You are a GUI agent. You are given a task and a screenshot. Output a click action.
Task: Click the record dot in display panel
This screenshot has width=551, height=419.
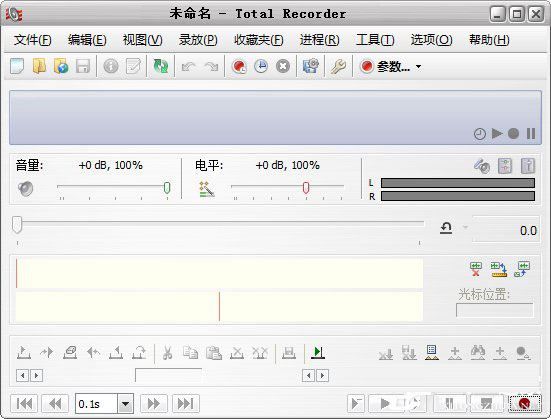(513, 134)
